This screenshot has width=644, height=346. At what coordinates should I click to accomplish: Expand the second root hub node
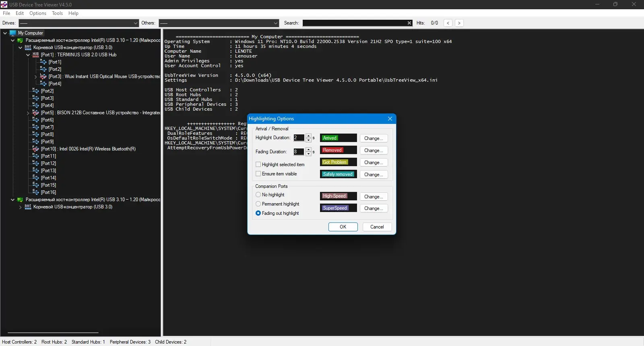(x=21, y=207)
